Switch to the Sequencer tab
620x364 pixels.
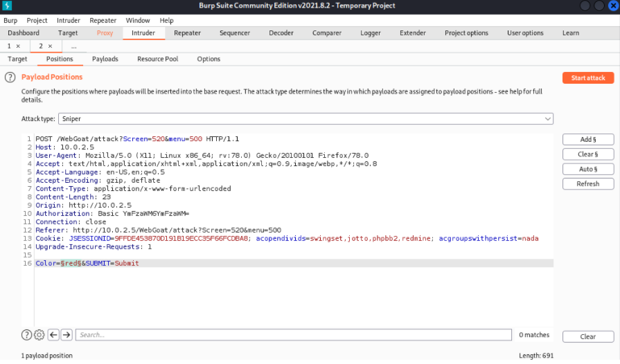(x=234, y=33)
